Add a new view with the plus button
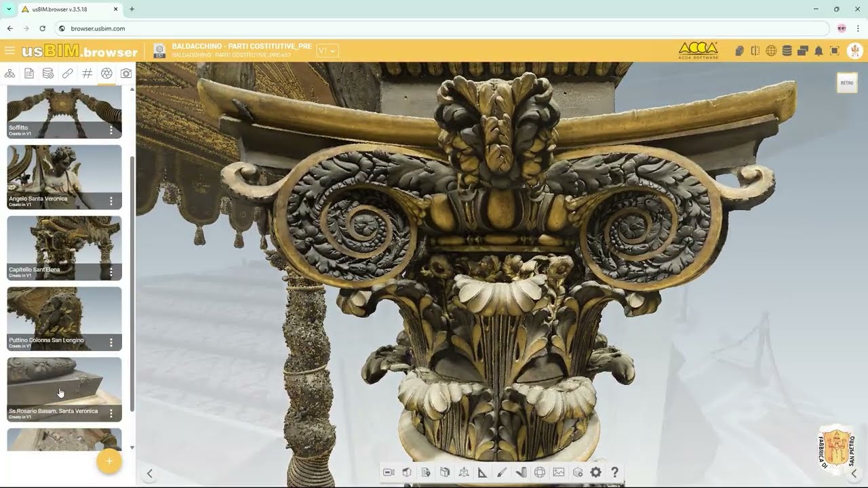The width and height of the screenshot is (868, 488). pyautogui.click(x=109, y=461)
